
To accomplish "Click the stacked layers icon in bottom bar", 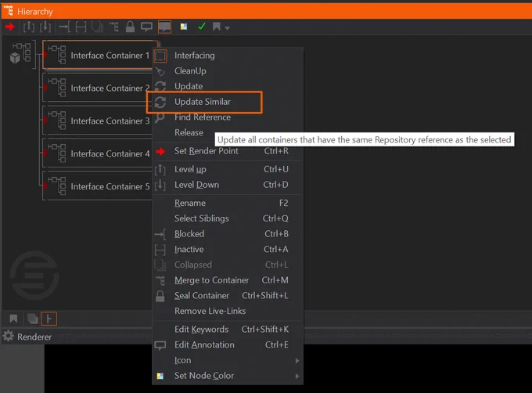I will coord(32,319).
